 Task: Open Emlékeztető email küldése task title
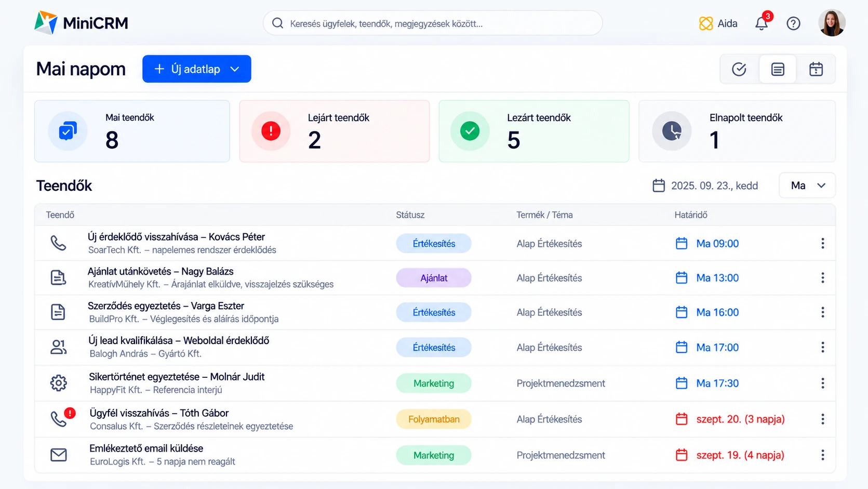tap(146, 448)
